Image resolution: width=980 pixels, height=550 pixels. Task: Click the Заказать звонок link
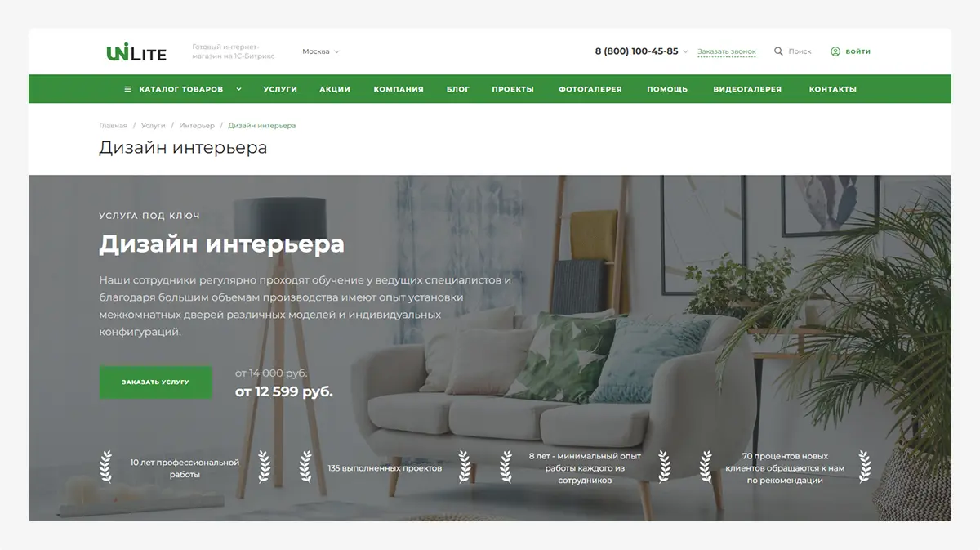point(727,51)
